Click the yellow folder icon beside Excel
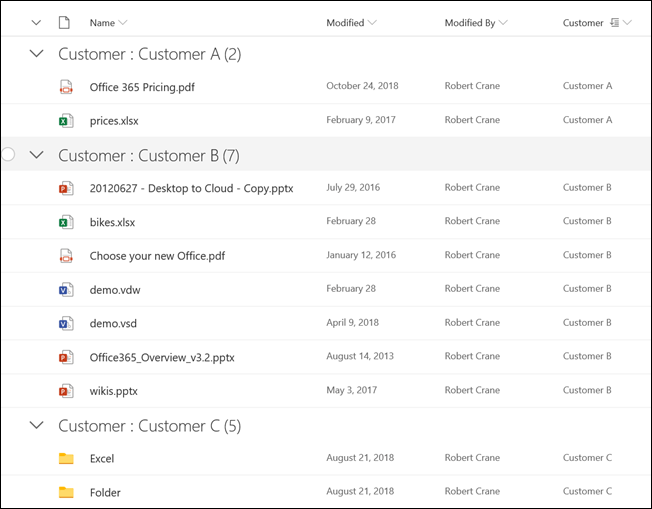 pos(66,459)
